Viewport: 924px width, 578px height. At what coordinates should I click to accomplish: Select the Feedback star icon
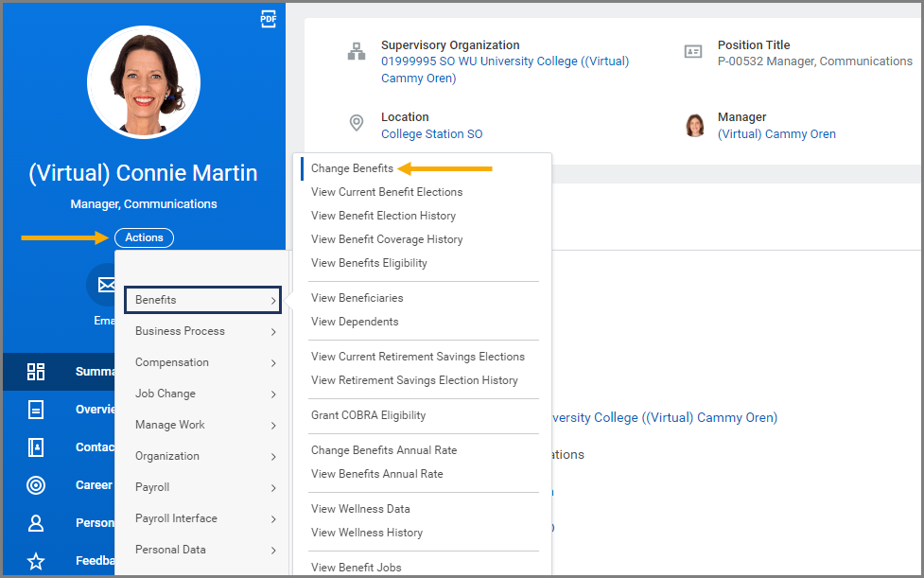click(x=36, y=561)
